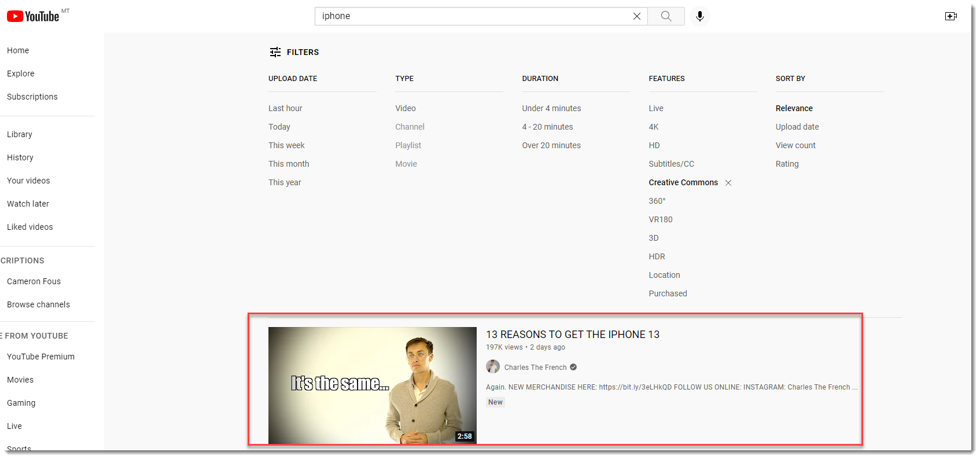The image size is (980, 459).
Task: Sort results by View count
Action: [x=795, y=145]
